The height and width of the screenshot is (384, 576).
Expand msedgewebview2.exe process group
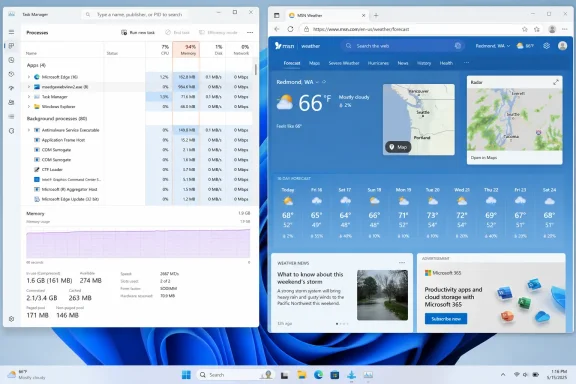pos(29,87)
